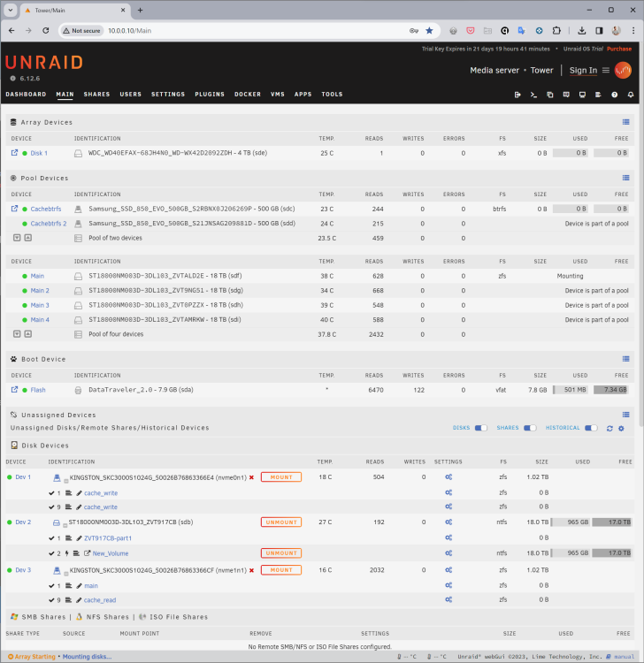Screen dimensions: 644x663
Task: Open Cachebtrfs browse icon
Action: (14, 209)
